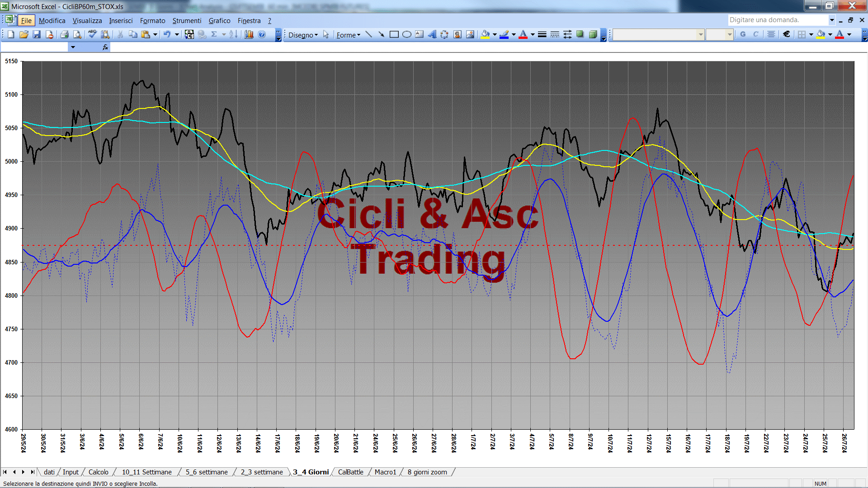Insert WordArt object
Screen dimensions: 868x488
tap(432, 35)
